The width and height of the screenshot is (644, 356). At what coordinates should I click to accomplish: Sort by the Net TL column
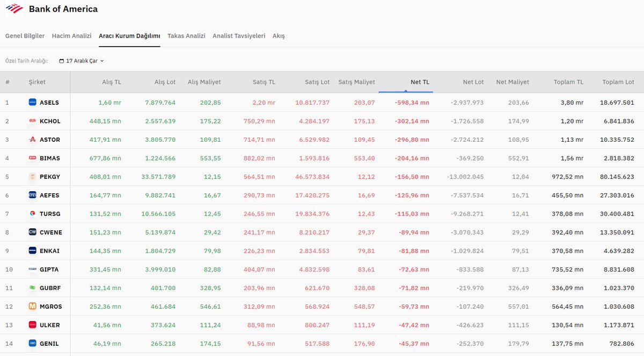pos(420,82)
